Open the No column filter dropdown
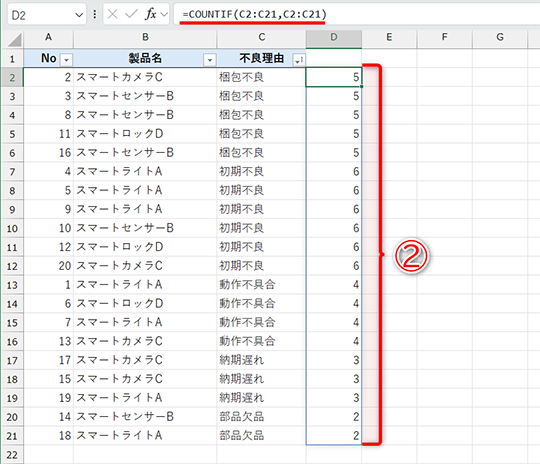This screenshot has height=464, width=540. [x=66, y=60]
